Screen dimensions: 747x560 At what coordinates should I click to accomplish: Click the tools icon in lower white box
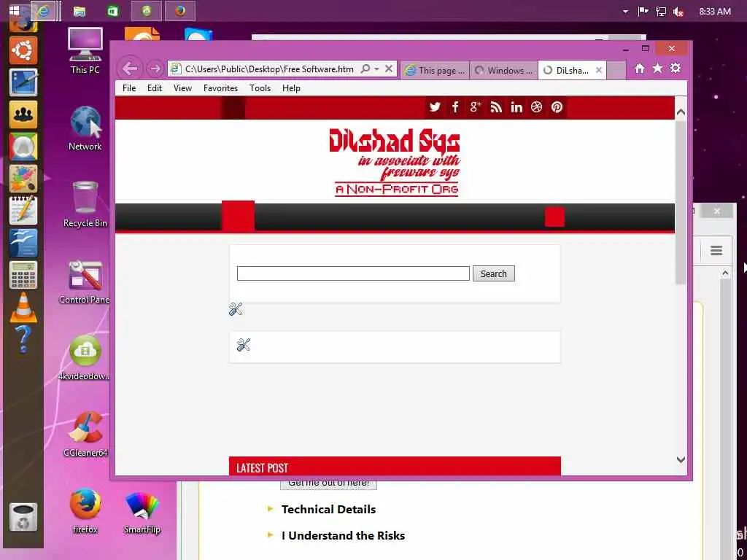244,345
